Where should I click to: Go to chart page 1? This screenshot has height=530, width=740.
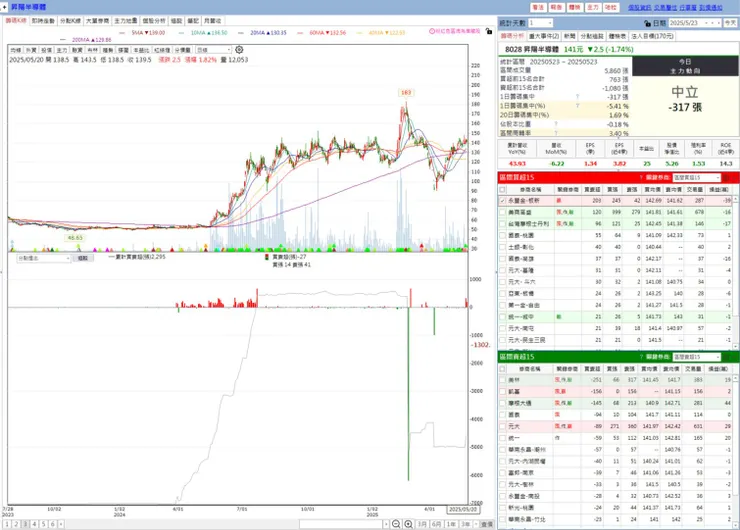(7, 524)
